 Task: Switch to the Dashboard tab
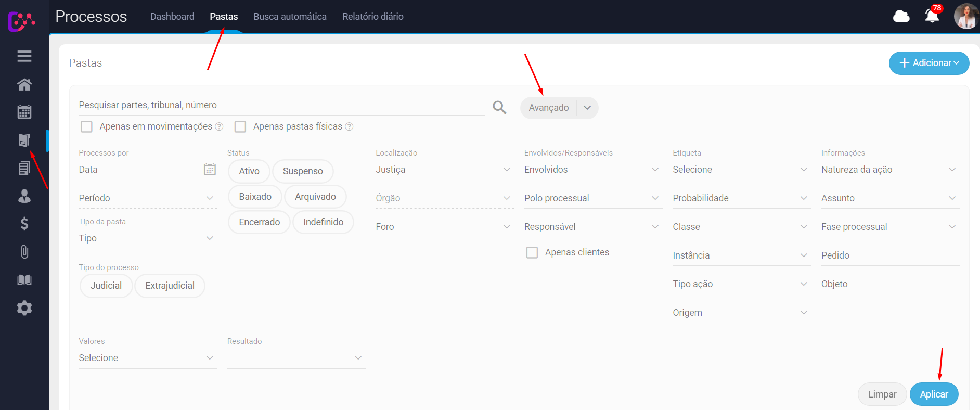click(x=172, y=17)
